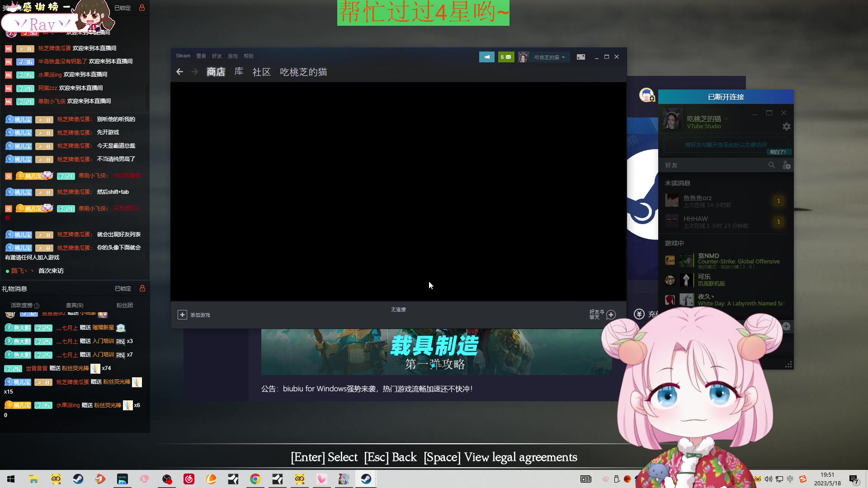Open green inbox showing 5 messages

coord(506,57)
